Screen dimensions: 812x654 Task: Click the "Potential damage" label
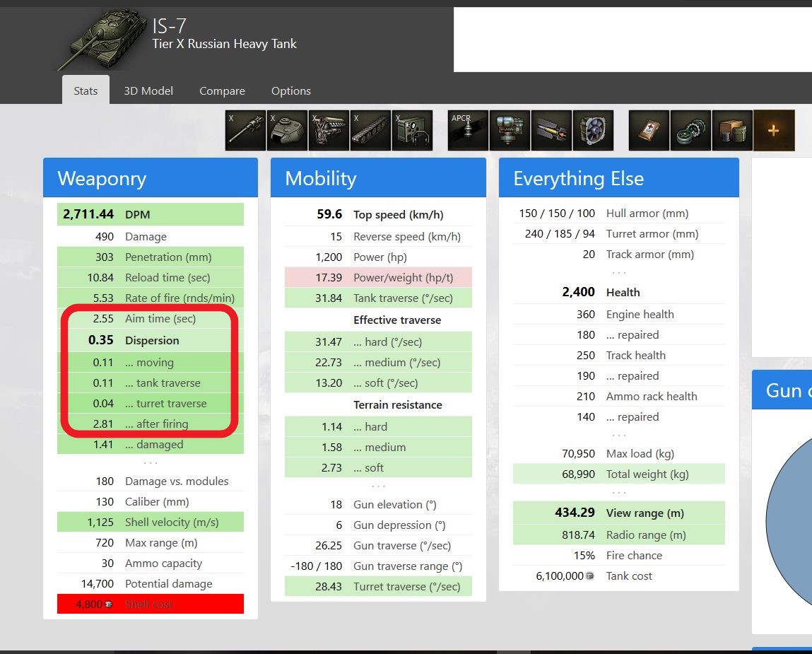tap(169, 584)
